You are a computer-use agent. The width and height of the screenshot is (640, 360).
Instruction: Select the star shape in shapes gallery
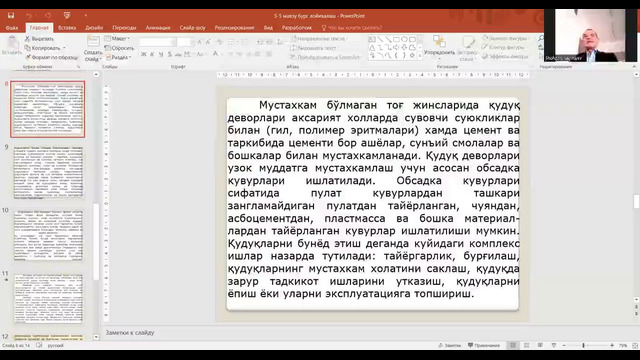[x=412, y=55]
